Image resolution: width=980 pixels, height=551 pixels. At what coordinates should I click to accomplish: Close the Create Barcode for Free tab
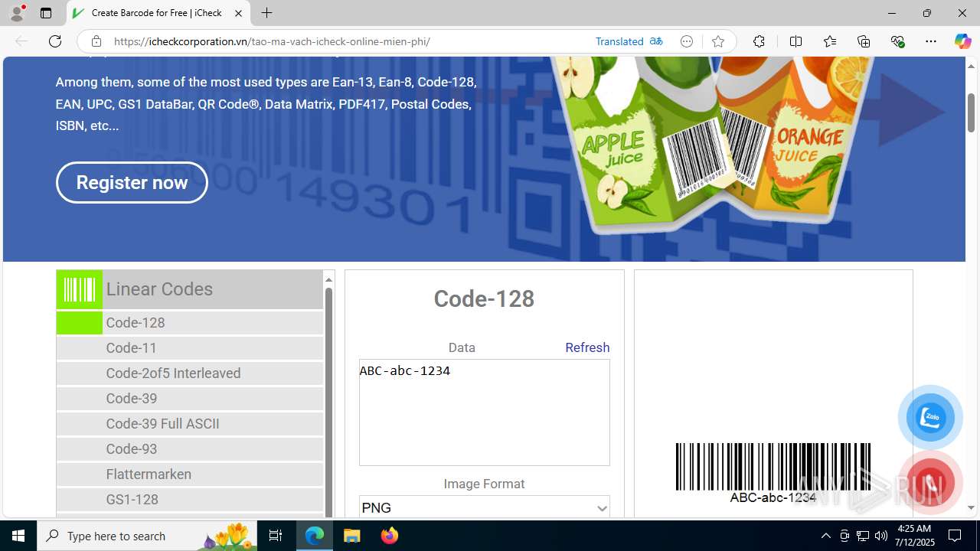238,13
